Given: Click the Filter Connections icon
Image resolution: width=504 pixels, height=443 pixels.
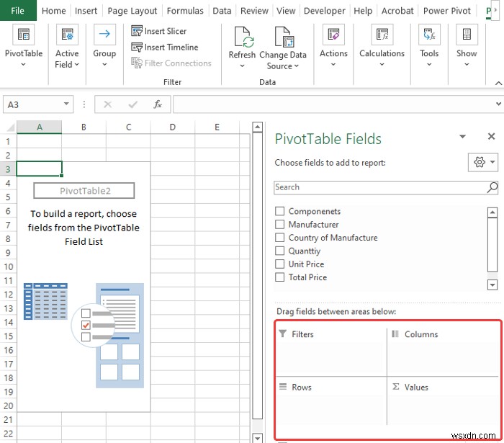Looking at the screenshot, I should pos(137,63).
